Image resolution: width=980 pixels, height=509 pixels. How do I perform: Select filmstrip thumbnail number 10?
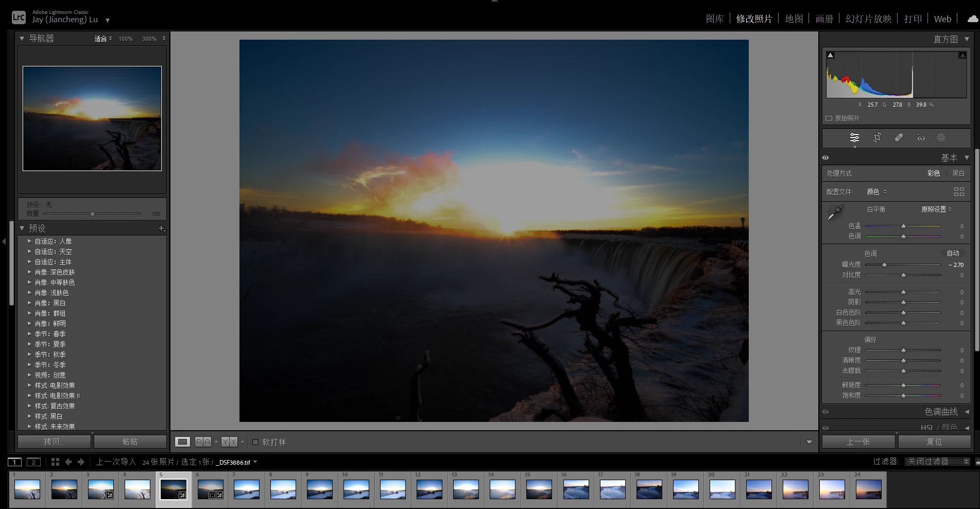(356, 489)
